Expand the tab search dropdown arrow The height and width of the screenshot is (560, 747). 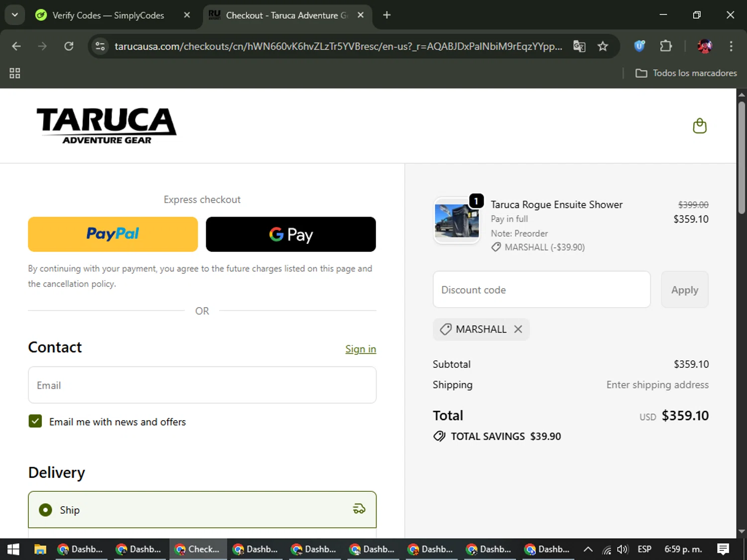click(15, 15)
